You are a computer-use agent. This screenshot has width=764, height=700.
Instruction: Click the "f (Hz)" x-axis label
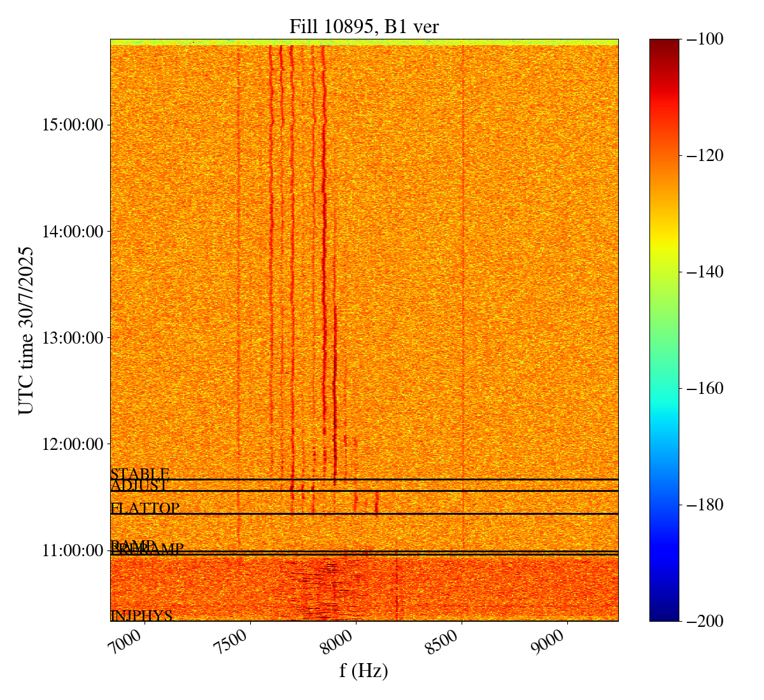(364, 671)
